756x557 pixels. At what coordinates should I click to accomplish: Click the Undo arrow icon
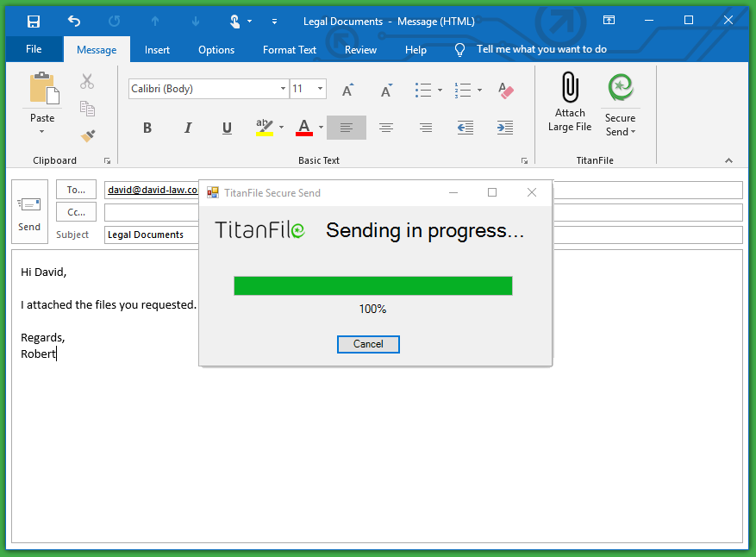(74, 22)
